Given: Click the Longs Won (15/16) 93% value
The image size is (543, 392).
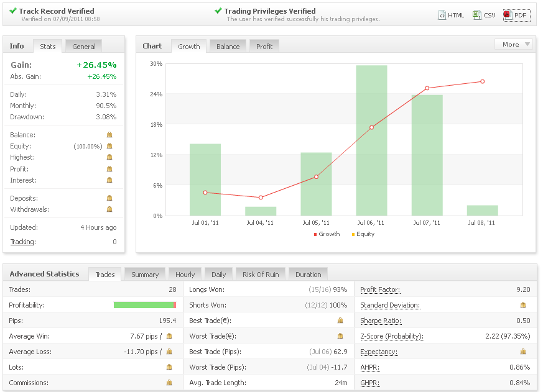Looking at the screenshot, I should tap(328, 289).
